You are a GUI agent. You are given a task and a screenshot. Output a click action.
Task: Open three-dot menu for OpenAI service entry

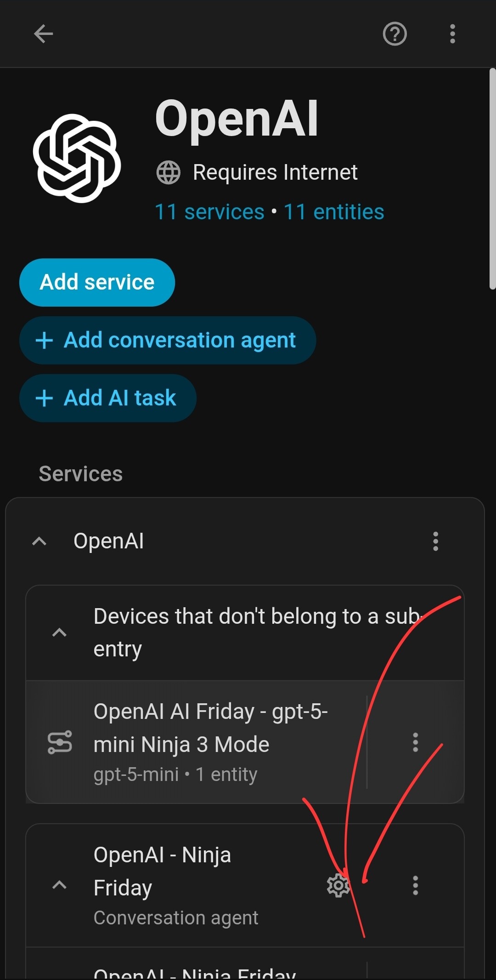coord(435,541)
